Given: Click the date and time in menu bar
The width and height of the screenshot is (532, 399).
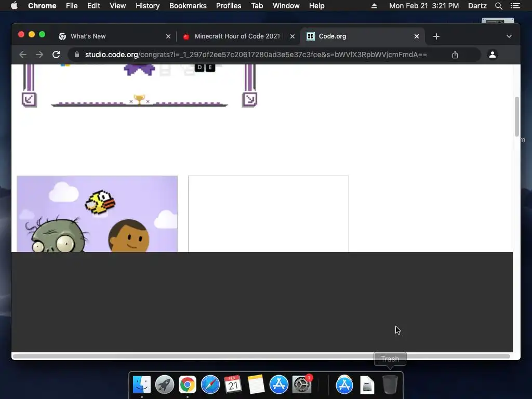Looking at the screenshot, I should [x=424, y=6].
